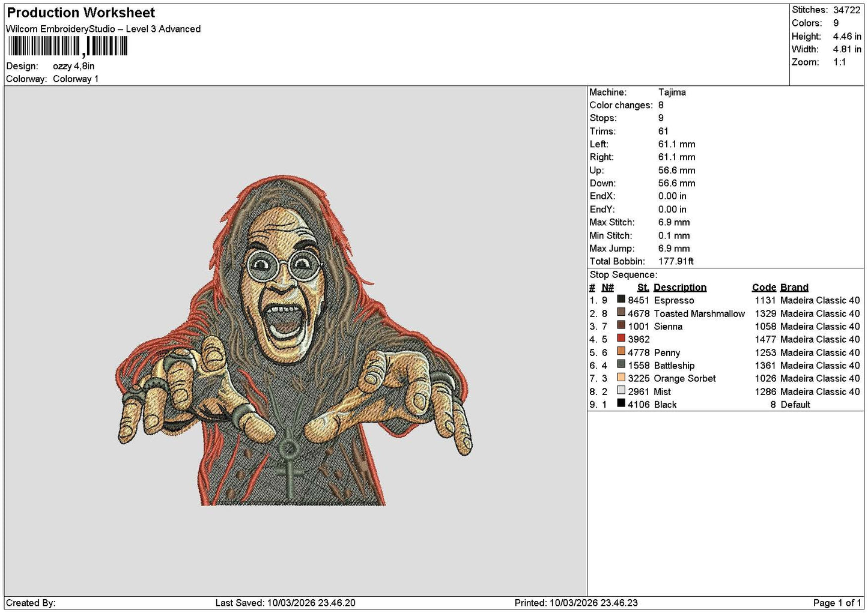The height and width of the screenshot is (613, 868).
Task: Click the 'Stop Sequence:' heading
Action: pyautogui.click(x=623, y=274)
